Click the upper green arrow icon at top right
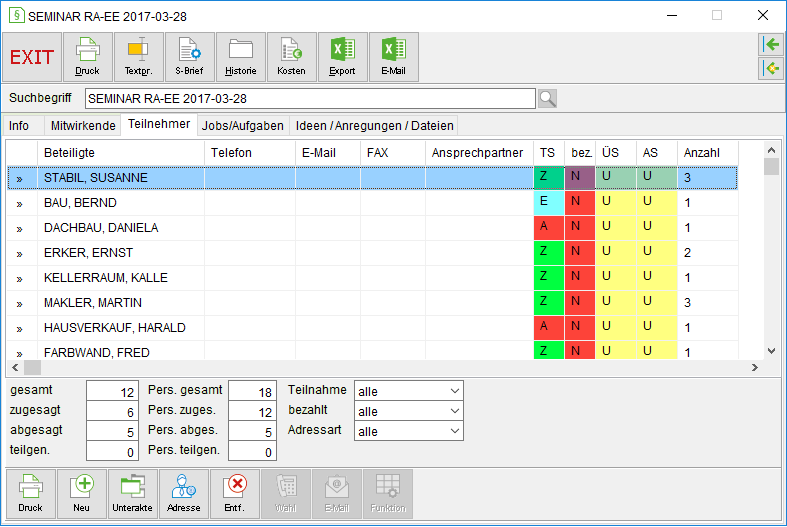The width and height of the screenshot is (787, 527). pyautogui.click(x=771, y=45)
